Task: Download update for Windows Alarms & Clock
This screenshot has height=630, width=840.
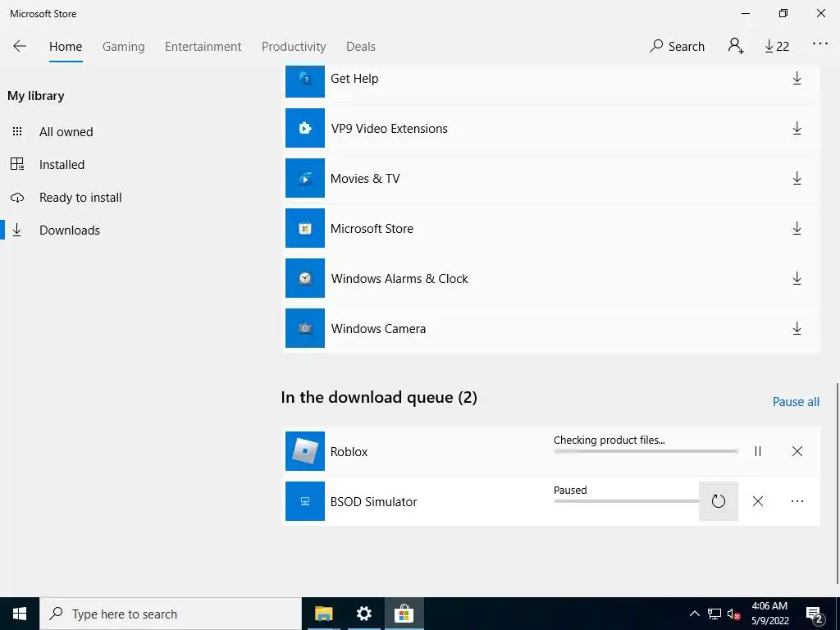Action: click(x=797, y=279)
